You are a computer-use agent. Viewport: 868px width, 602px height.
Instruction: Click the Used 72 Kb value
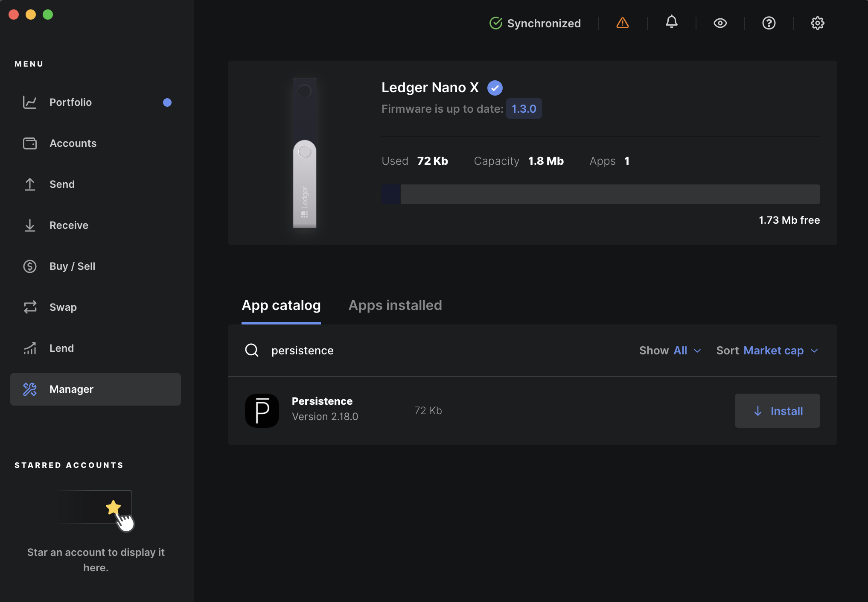[433, 161]
